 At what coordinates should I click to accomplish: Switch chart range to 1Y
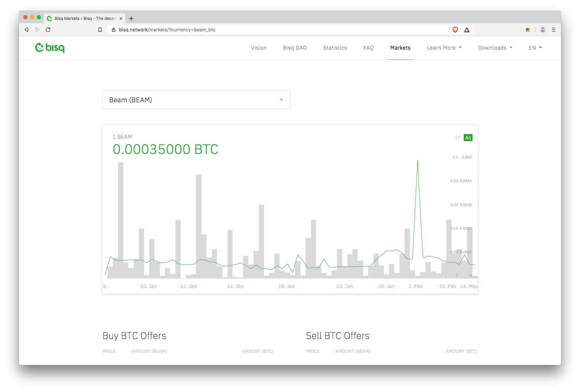pos(458,138)
